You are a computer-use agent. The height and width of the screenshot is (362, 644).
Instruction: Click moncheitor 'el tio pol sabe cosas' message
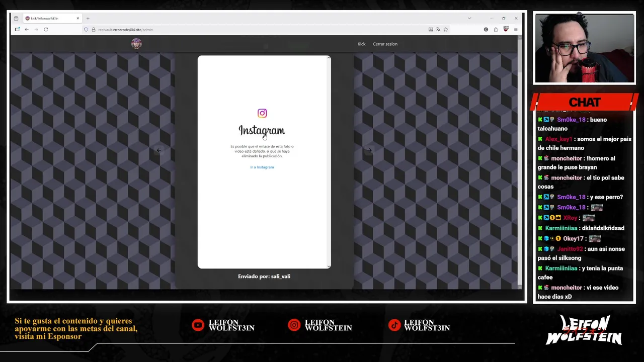(581, 182)
